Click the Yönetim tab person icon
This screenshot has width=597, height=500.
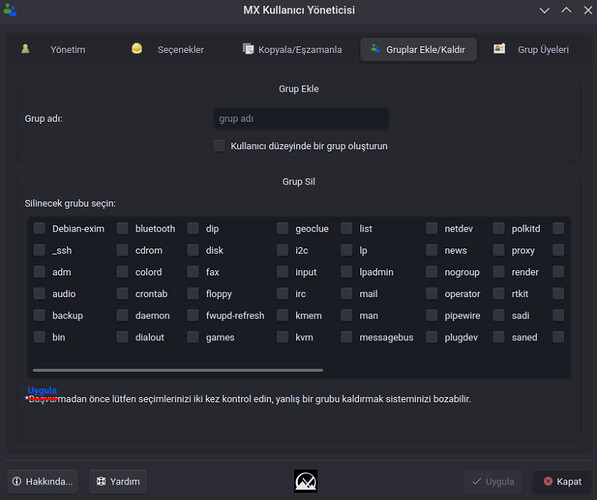pyautogui.click(x=26, y=49)
